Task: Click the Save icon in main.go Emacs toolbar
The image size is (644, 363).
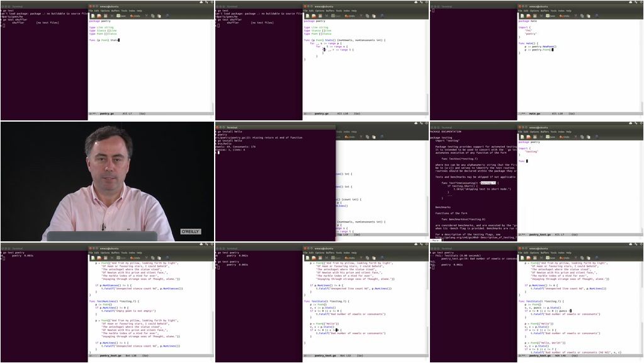Action: (x=551, y=16)
